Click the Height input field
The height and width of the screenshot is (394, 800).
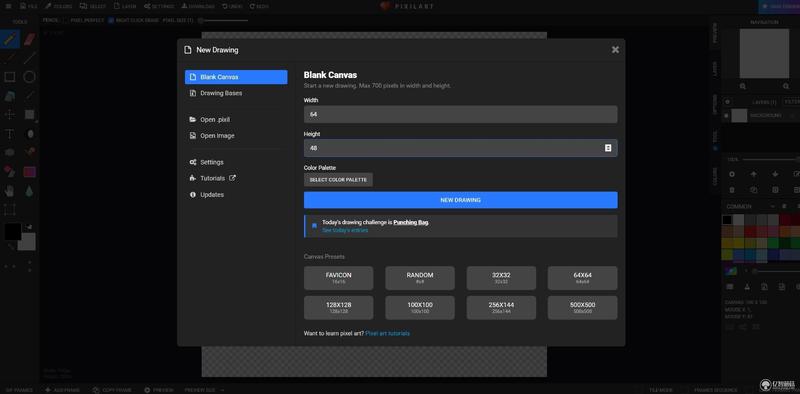460,148
